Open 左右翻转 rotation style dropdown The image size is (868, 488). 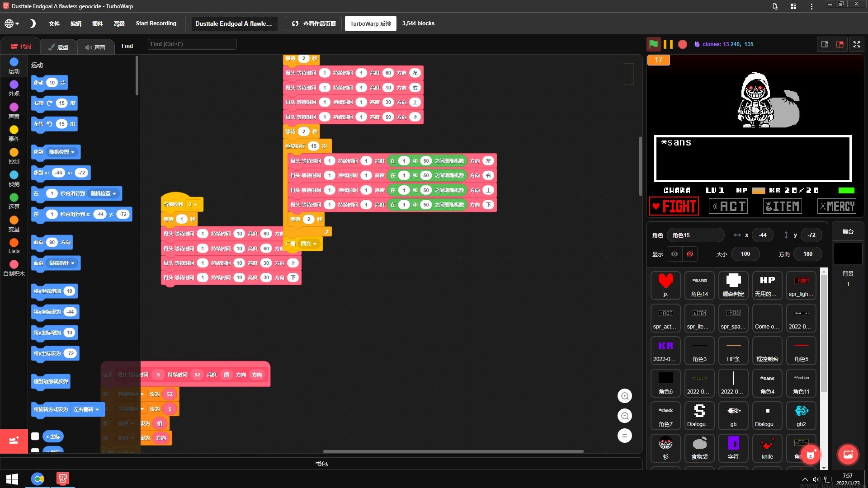coord(86,409)
